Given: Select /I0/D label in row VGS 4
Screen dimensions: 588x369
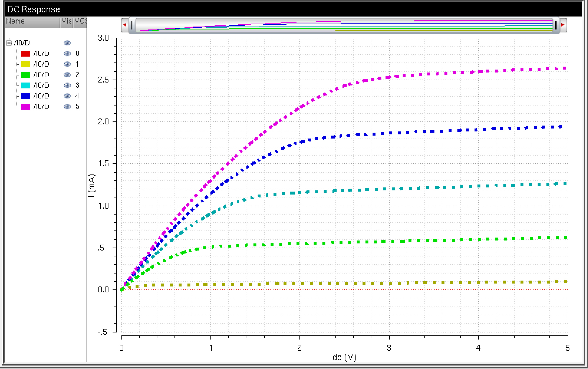Looking at the screenshot, I should click(41, 96).
